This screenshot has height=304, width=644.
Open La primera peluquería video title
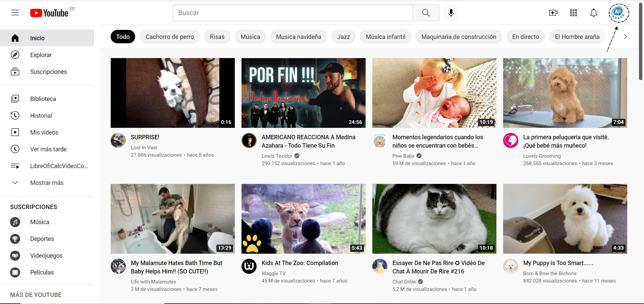click(x=566, y=141)
